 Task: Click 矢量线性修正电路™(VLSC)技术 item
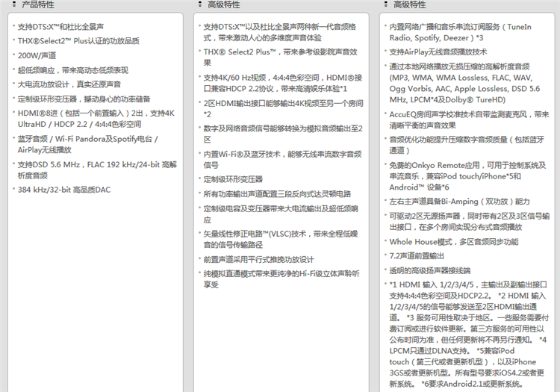(x=281, y=239)
